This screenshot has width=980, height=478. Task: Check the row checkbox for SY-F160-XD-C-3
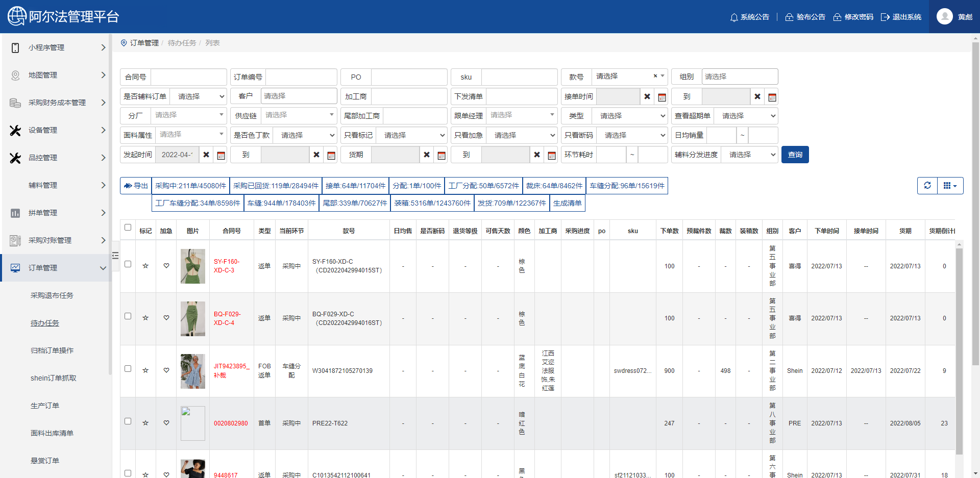pos(128,264)
